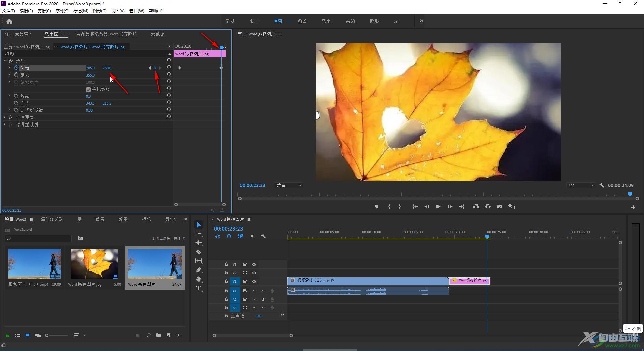Reset the Position parameter
The height and width of the screenshot is (351, 644).
(169, 67)
